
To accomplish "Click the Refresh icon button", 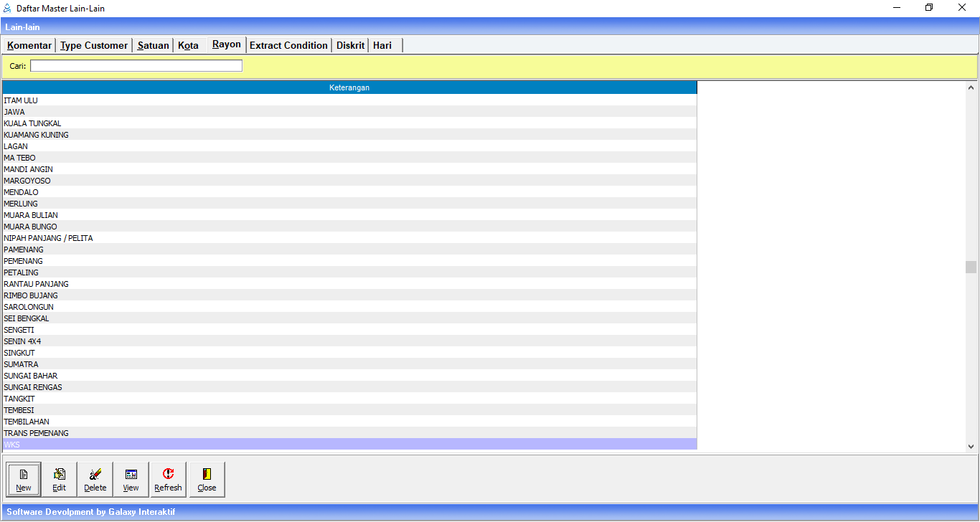I will [x=168, y=479].
